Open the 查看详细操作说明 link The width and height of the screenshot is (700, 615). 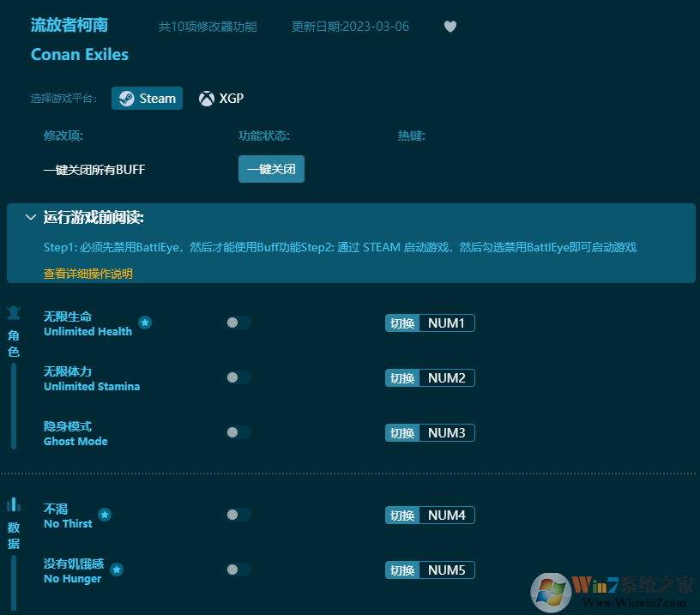point(88,274)
